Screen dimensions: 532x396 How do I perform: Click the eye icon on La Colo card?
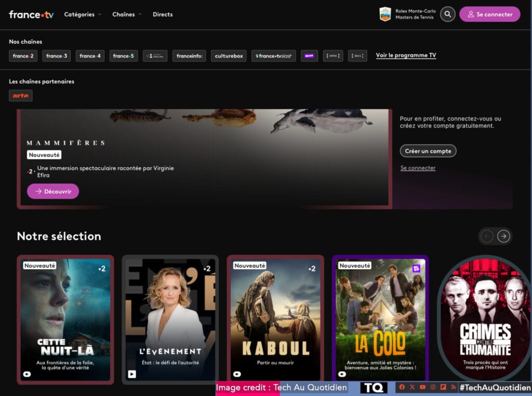tap(342, 374)
